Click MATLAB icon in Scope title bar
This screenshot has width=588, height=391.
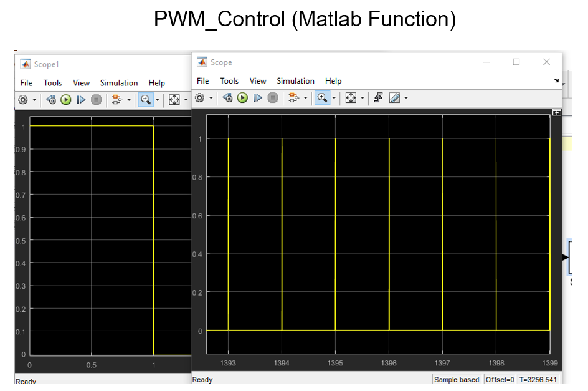pos(202,62)
